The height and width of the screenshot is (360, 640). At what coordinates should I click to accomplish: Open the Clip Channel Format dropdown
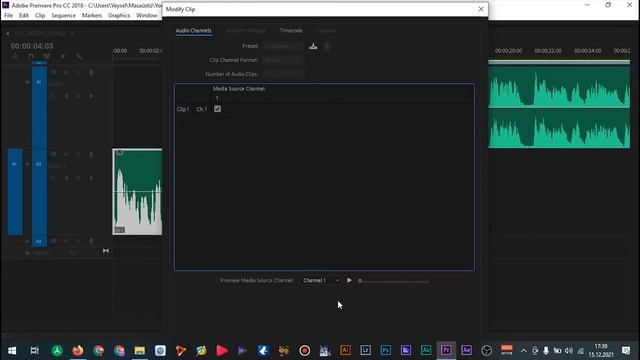click(x=283, y=60)
